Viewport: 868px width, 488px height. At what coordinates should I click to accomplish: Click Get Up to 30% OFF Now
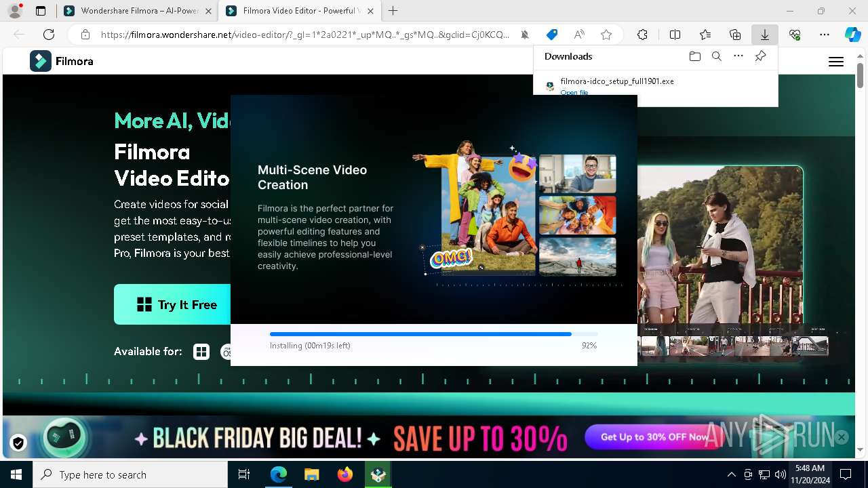(654, 437)
